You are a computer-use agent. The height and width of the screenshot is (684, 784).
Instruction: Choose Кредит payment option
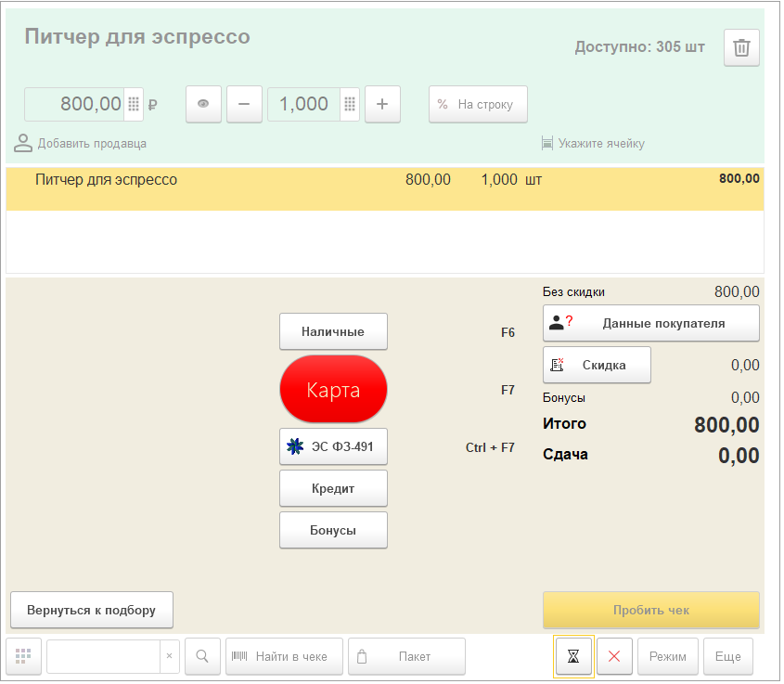click(333, 488)
